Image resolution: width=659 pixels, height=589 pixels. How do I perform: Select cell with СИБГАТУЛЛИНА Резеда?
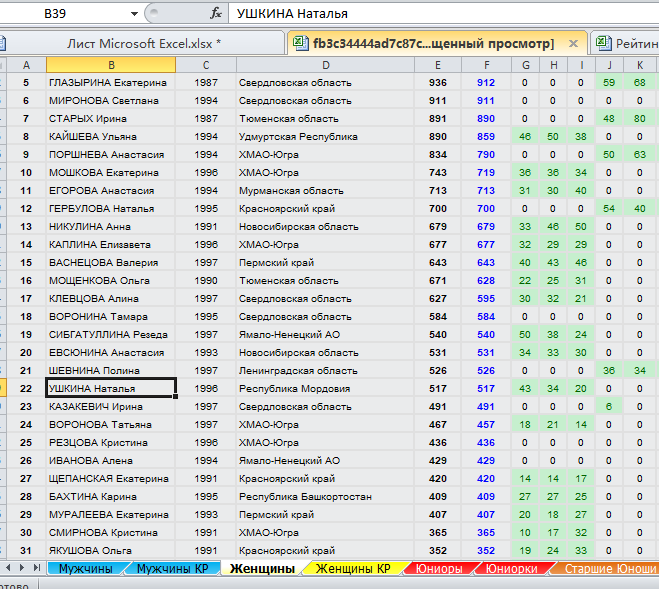[111, 335]
